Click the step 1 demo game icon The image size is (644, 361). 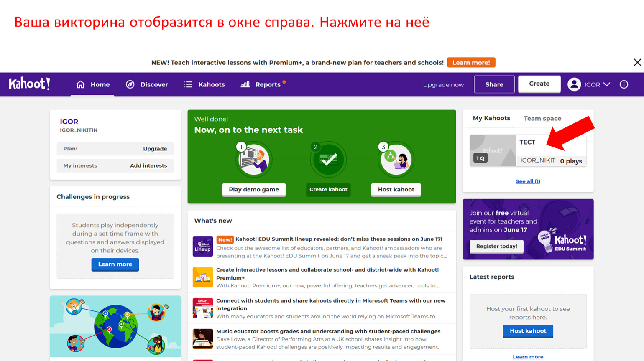pos(254,159)
